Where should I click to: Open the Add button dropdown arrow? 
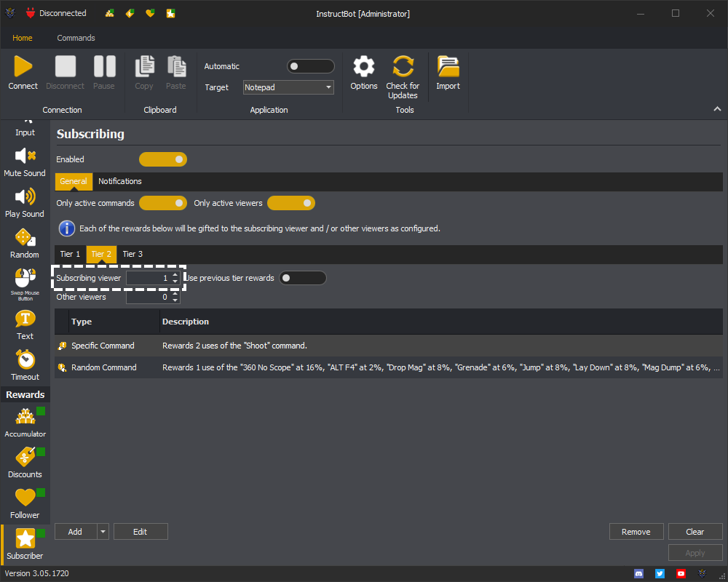coord(103,532)
